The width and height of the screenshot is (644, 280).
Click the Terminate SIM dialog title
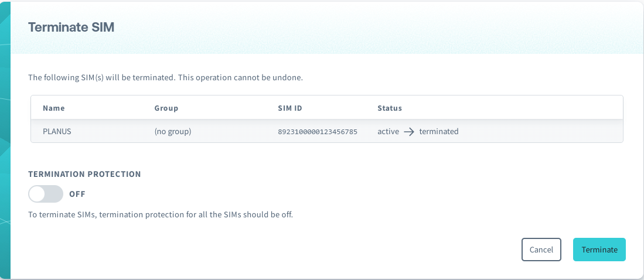coord(71,28)
